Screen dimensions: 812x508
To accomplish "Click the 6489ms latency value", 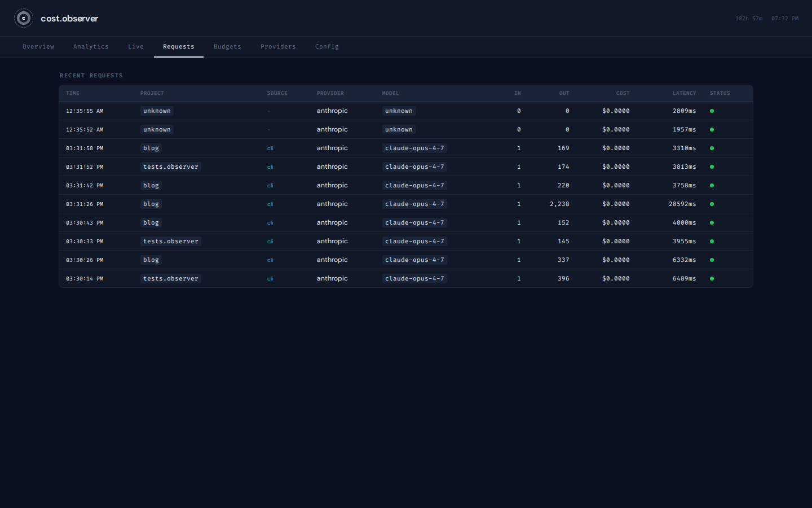I will 685,279.
